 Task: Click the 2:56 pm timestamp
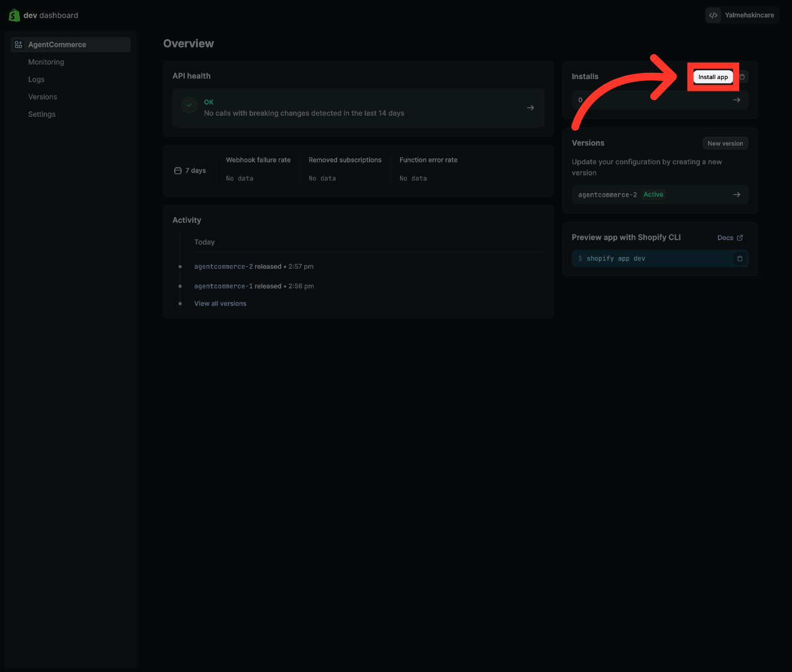pos(301,286)
